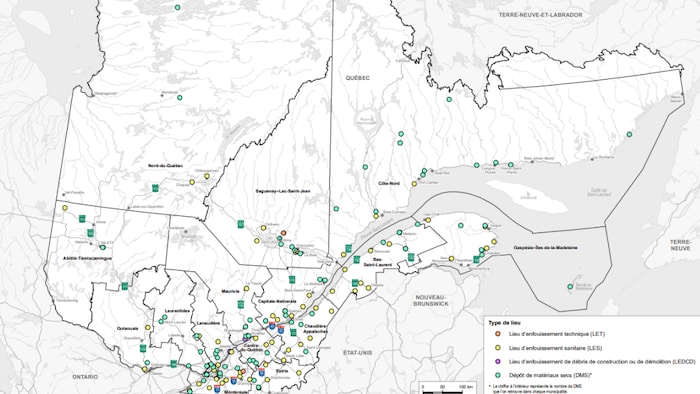Image resolution: width=700 pixels, height=394 pixels.
Task: Click the 'QUÉBEC' province label
Action: (x=358, y=78)
